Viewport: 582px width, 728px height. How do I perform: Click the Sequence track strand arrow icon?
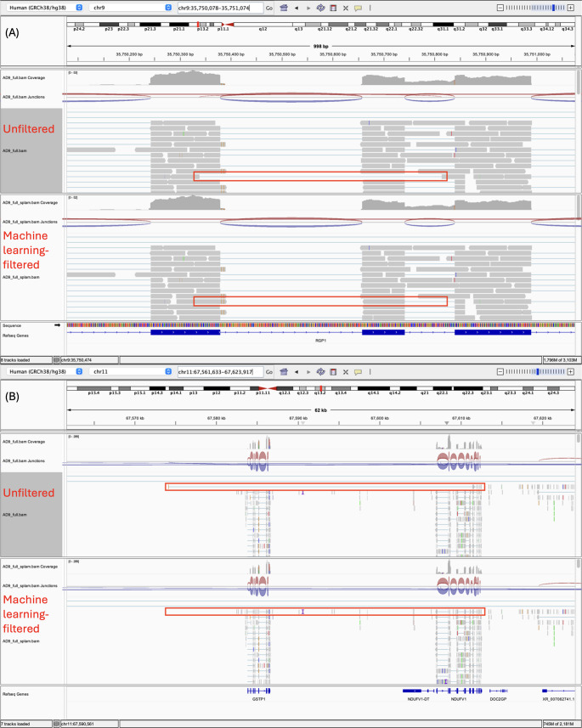(x=57, y=325)
